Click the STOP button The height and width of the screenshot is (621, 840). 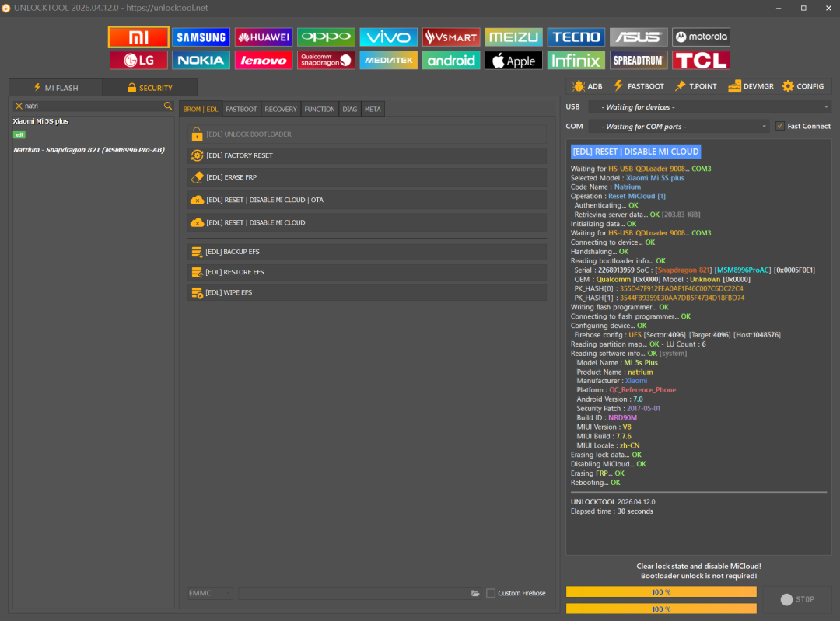click(797, 599)
